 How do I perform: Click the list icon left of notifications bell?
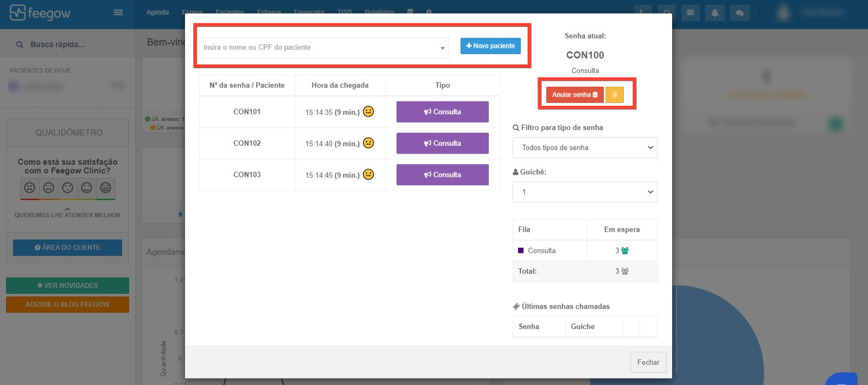pyautogui.click(x=690, y=13)
